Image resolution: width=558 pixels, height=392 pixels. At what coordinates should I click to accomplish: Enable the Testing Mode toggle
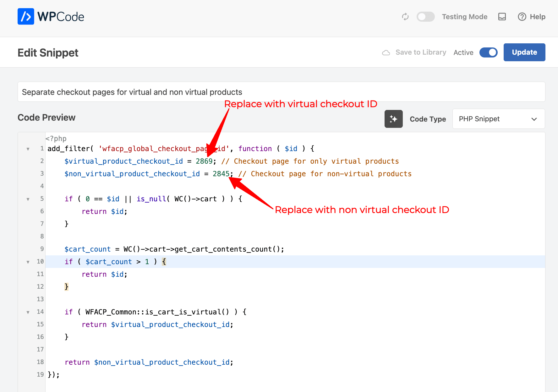pos(425,17)
